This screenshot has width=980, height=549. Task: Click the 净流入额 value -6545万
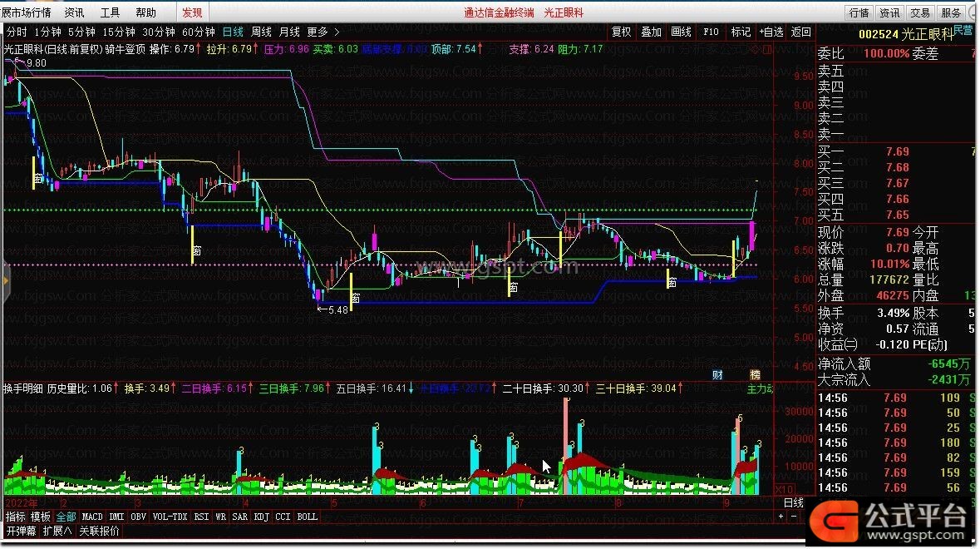pos(949,364)
